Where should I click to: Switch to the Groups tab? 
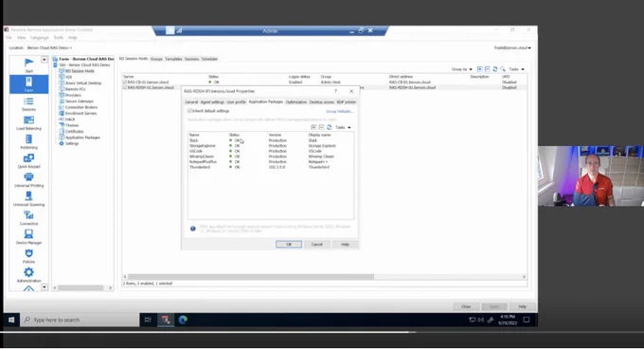(x=156, y=59)
